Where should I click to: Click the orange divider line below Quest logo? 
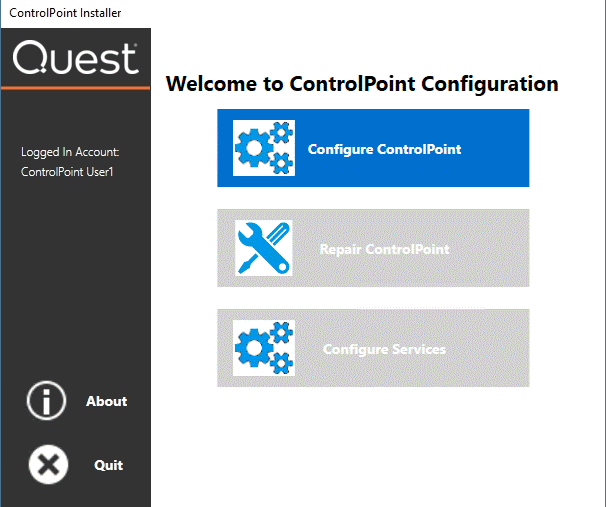pos(75,89)
